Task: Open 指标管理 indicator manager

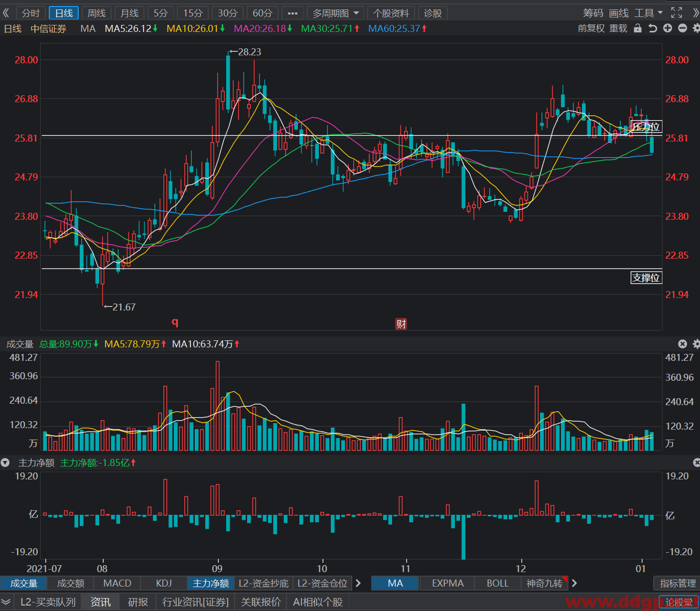Action: point(678,583)
